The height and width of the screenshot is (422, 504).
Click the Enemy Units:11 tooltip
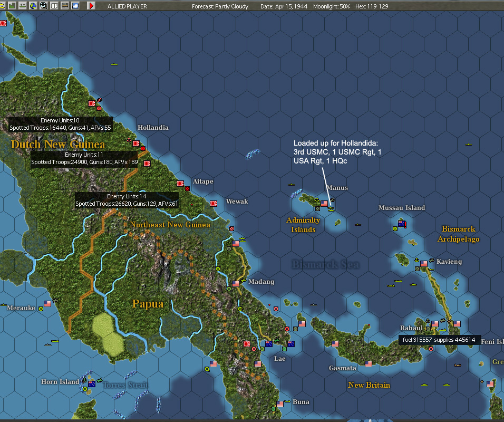click(x=84, y=159)
